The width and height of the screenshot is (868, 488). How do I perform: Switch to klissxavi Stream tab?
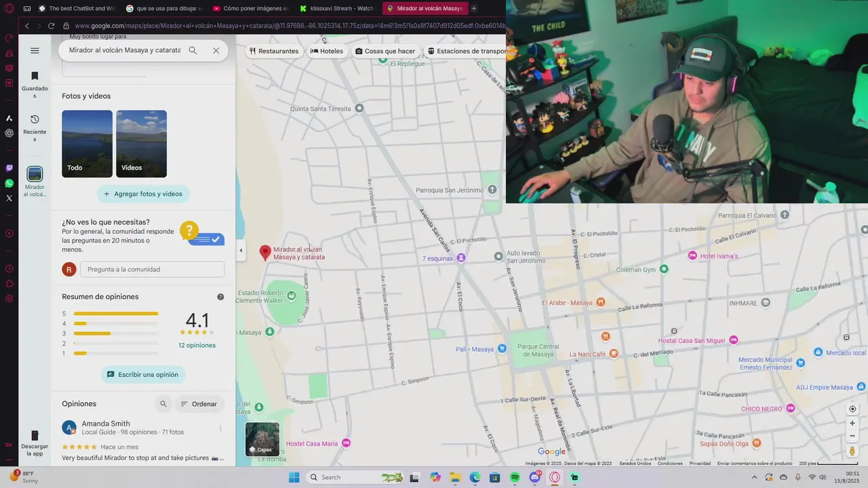(337, 8)
